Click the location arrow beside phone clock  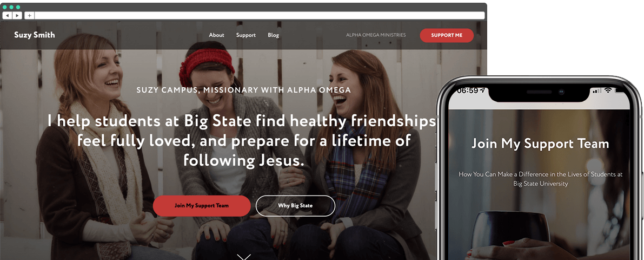point(482,91)
